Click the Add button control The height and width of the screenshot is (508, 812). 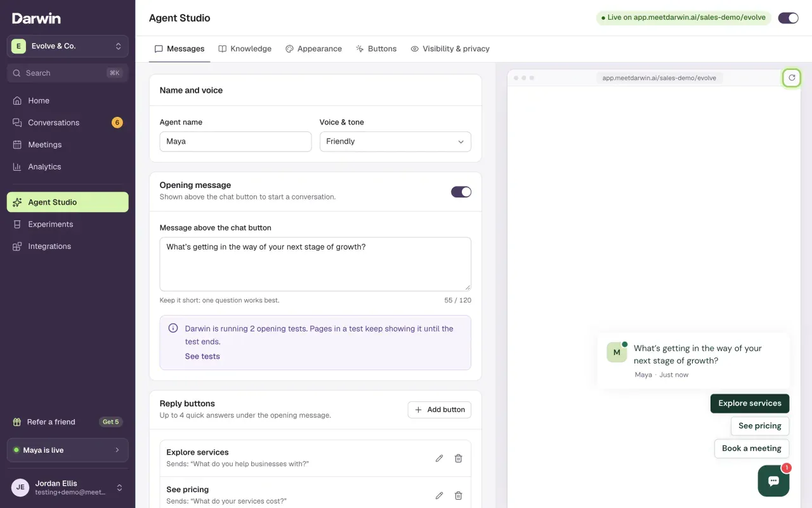440,410
